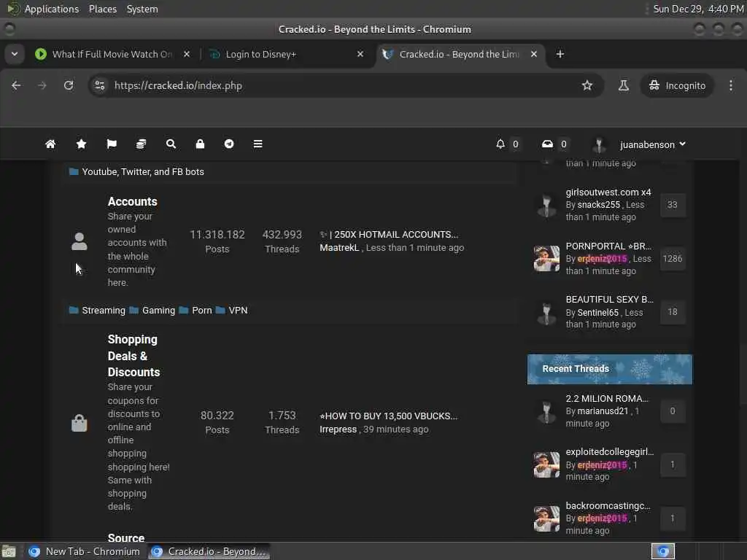Image resolution: width=747 pixels, height=560 pixels.
Task: Click the show desktop icon in bottom panel
Action: pyautogui.click(x=9, y=551)
